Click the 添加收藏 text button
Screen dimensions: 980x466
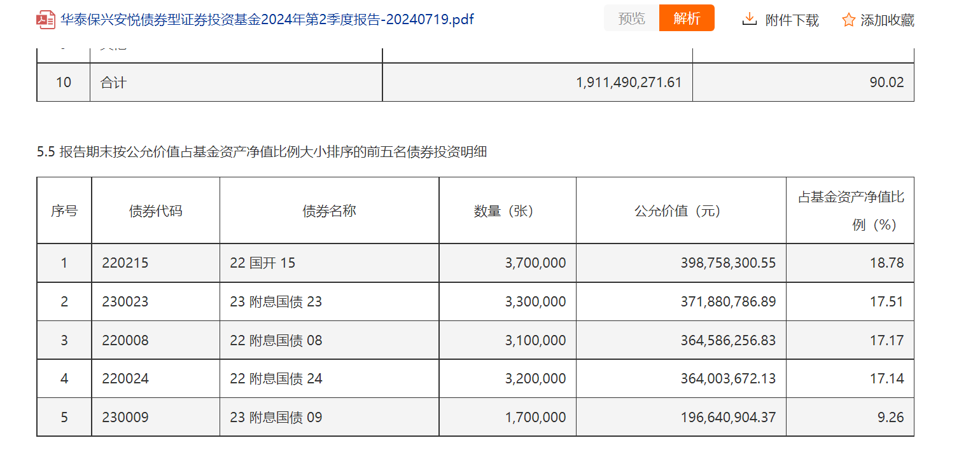(887, 20)
